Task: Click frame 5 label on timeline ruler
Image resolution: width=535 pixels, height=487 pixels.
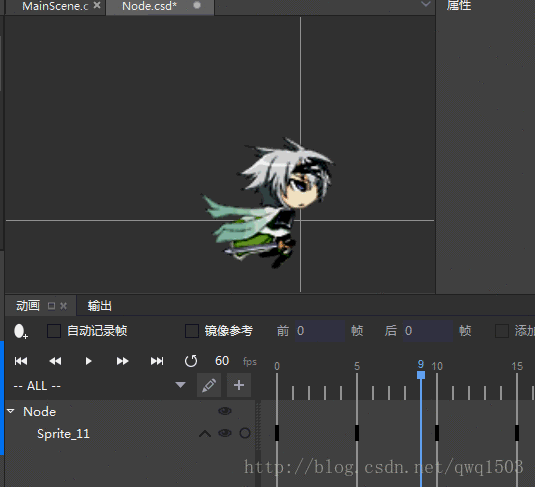Action: (357, 367)
